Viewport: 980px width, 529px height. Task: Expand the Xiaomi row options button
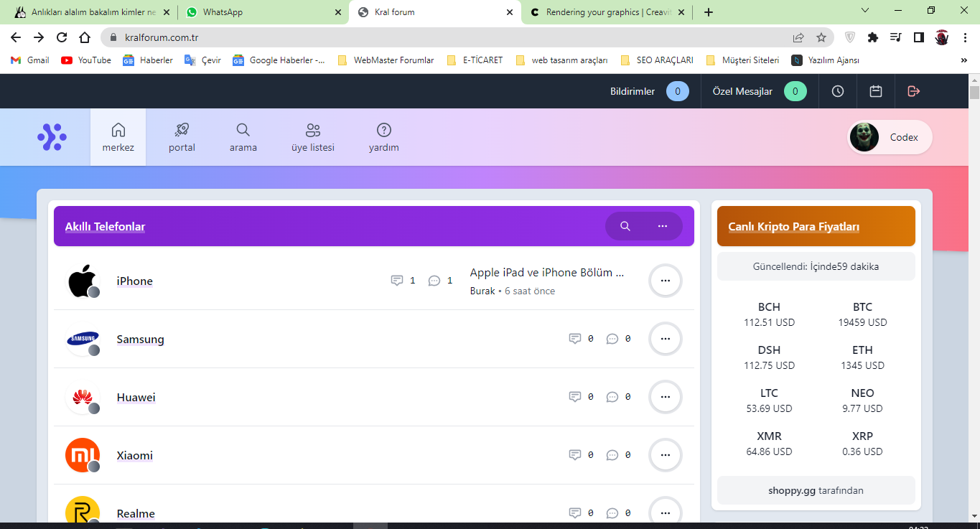tap(666, 455)
